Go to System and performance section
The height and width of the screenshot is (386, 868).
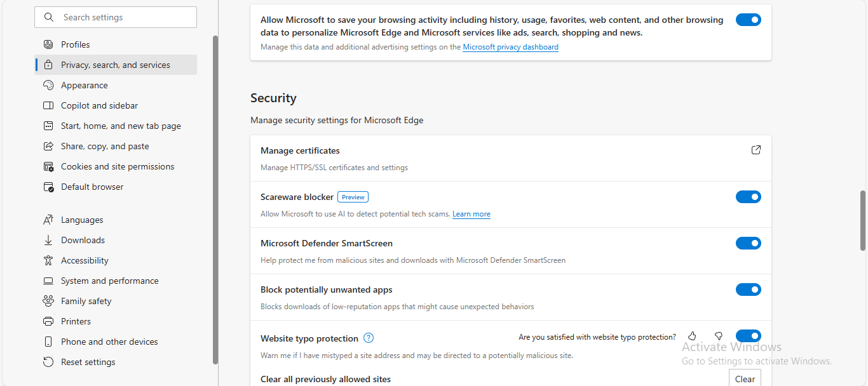(x=109, y=281)
